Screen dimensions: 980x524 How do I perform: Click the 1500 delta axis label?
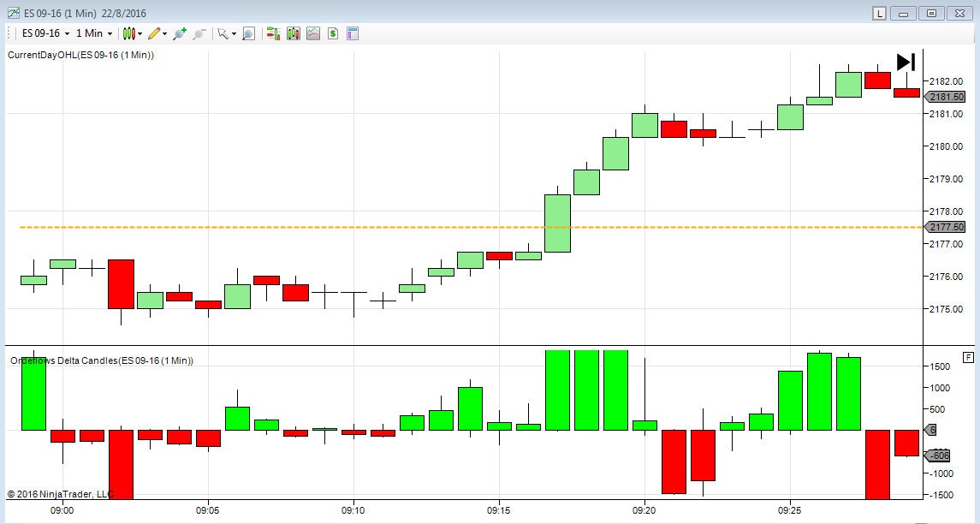point(940,366)
